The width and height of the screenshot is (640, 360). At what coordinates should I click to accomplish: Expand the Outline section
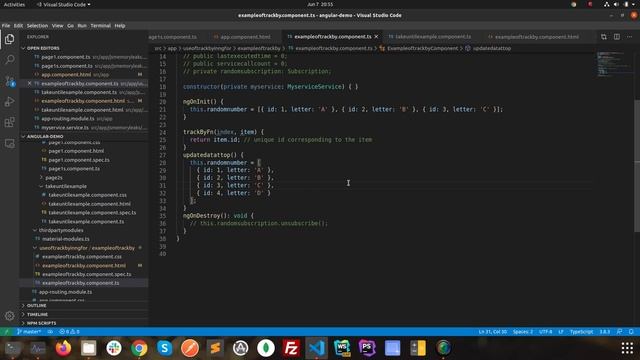[36, 305]
